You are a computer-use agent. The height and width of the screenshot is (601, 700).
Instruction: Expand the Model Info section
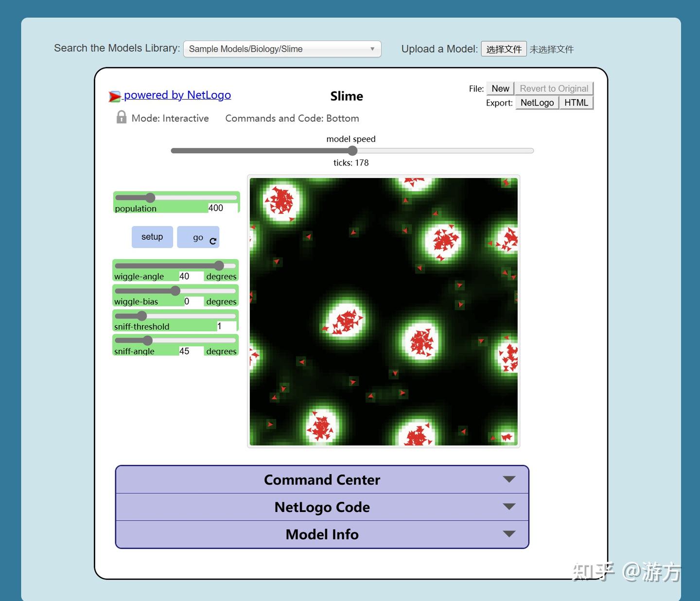pyautogui.click(x=322, y=534)
